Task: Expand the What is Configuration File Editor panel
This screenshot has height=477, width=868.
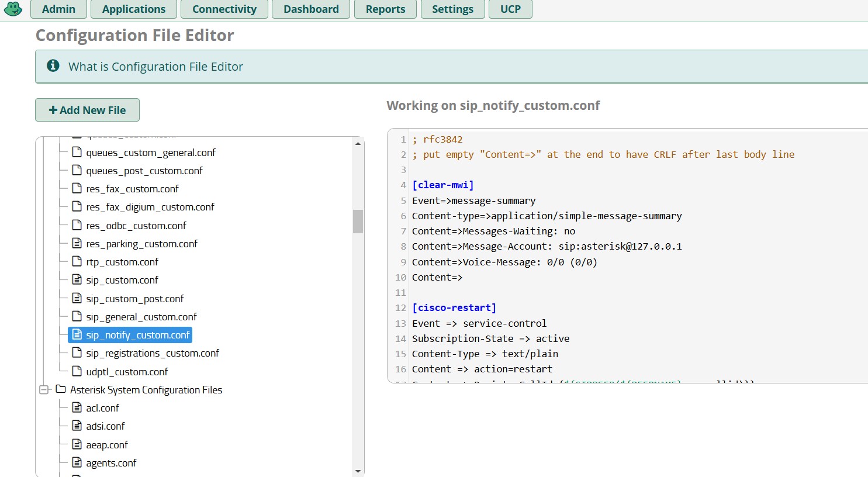Action: (x=155, y=67)
